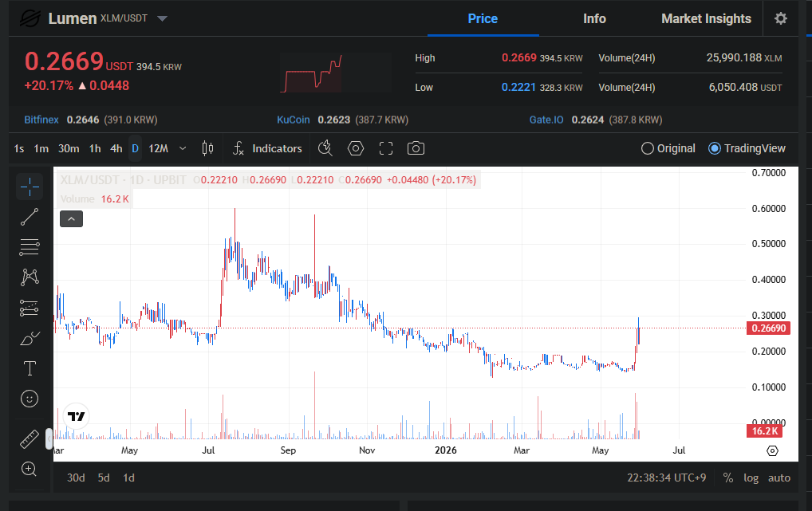Select the 1m interval
The height and width of the screenshot is (511, 812).
(41, 148)
